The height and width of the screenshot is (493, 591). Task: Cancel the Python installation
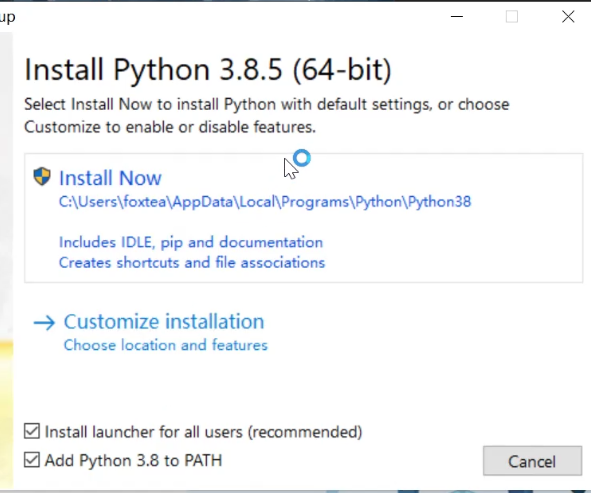pos(532,461)
